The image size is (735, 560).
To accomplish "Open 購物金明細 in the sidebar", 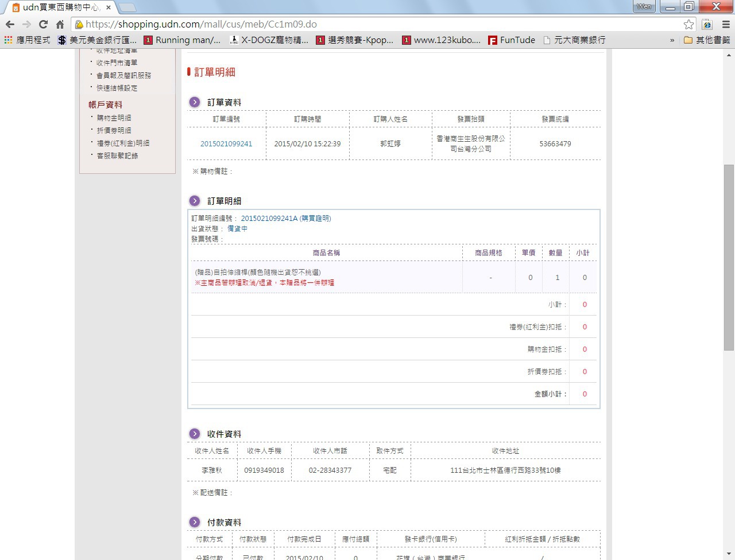I will coord(114,118).
